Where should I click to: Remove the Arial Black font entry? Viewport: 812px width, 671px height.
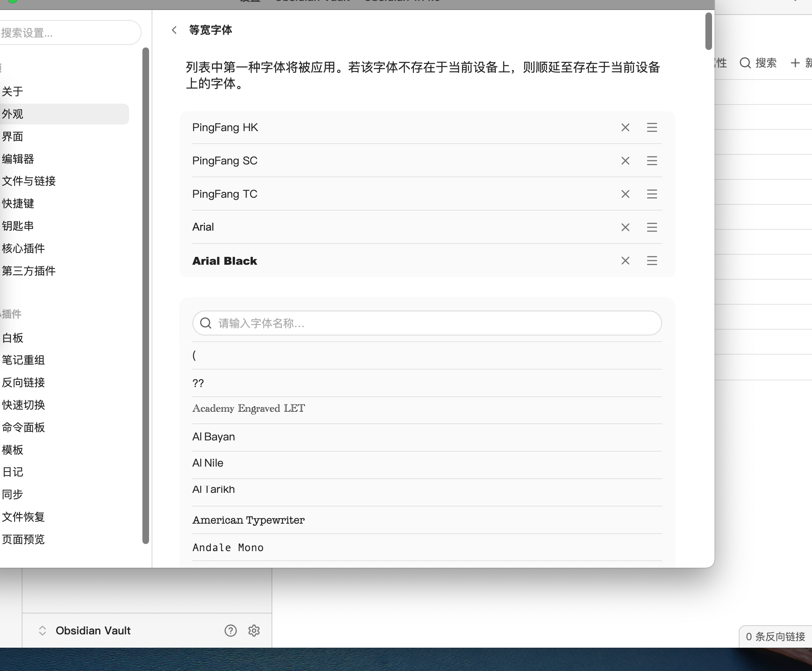click(625, 261)
